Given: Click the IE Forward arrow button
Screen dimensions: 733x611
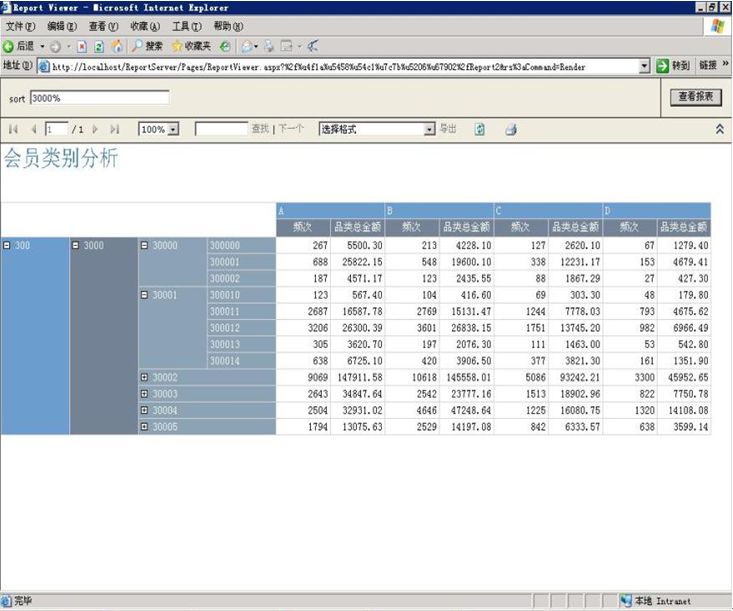Looking at the screenshot, I should [x=55, y=46].
